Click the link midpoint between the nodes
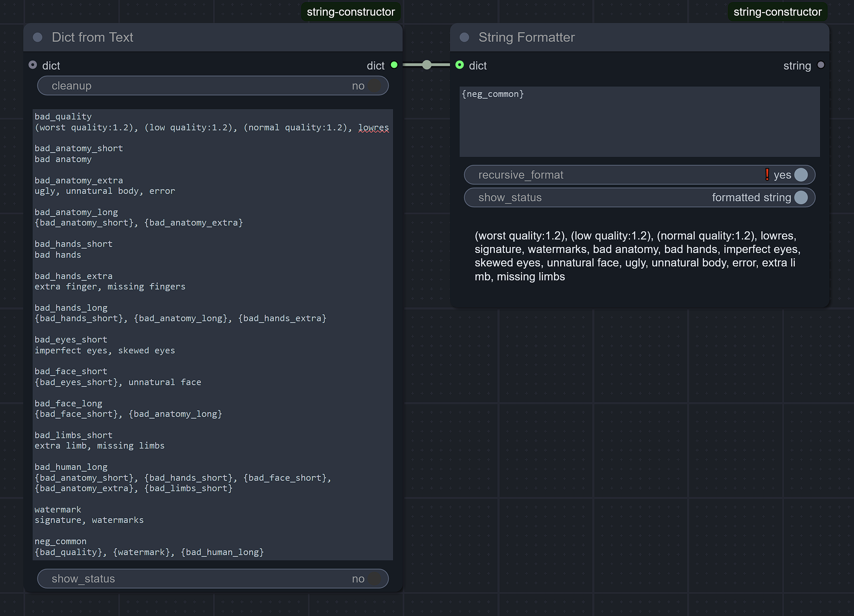 click(427, 65)
